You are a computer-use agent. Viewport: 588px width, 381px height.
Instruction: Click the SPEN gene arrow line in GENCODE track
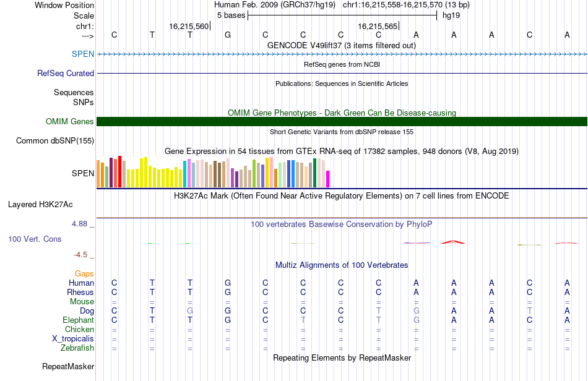[342, 54]
